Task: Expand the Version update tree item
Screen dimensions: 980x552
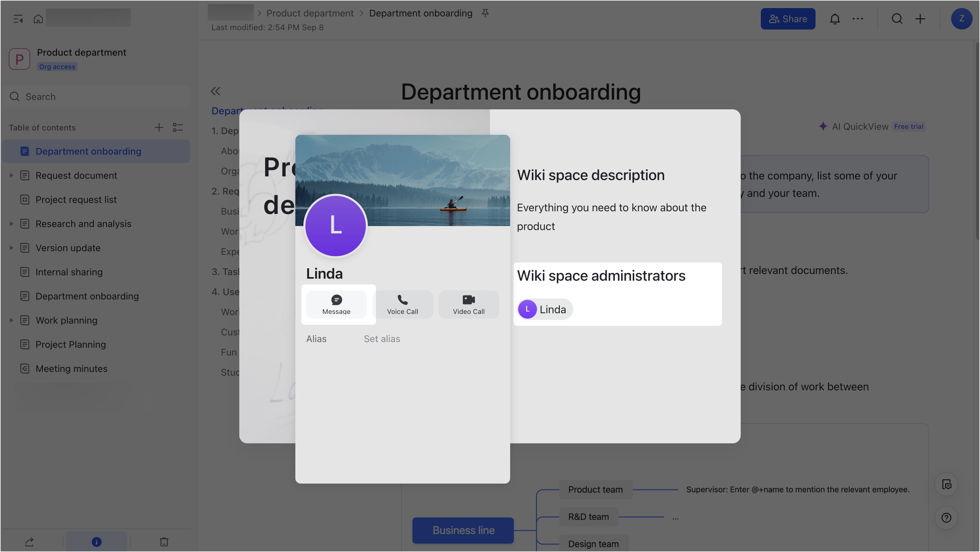Action: [x=11, y=248]
